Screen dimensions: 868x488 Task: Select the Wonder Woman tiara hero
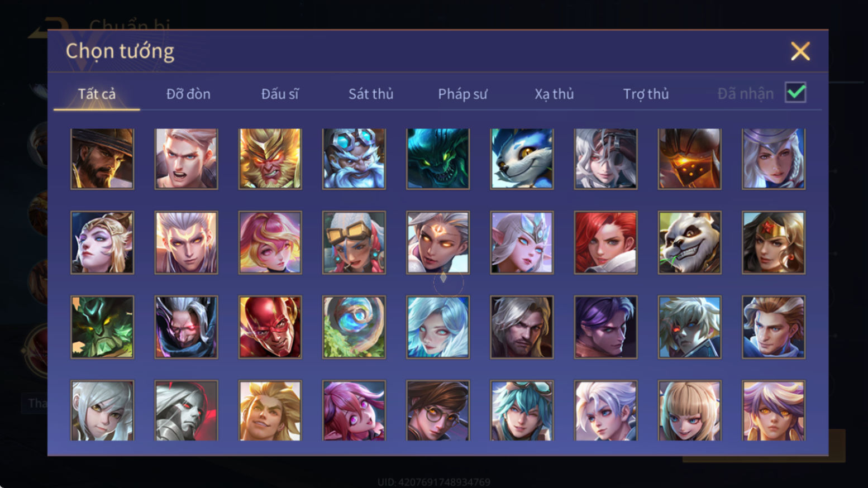(774, 242)
